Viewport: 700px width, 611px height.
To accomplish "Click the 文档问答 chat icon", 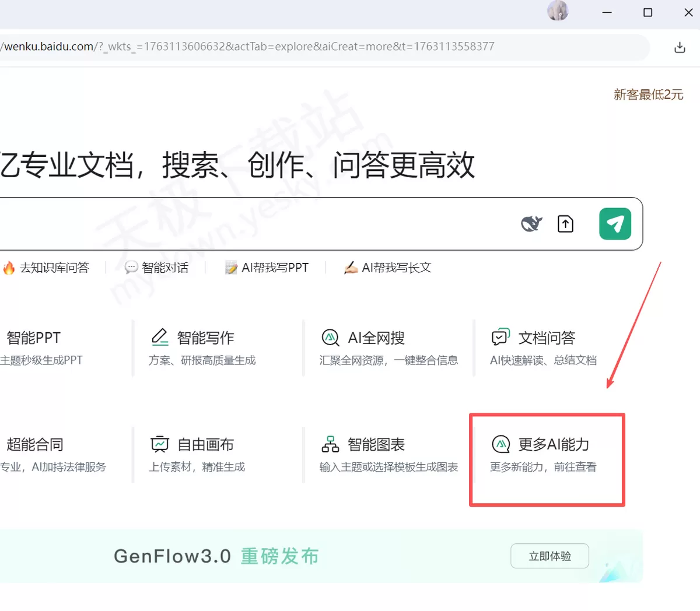I will coord(501,337).
